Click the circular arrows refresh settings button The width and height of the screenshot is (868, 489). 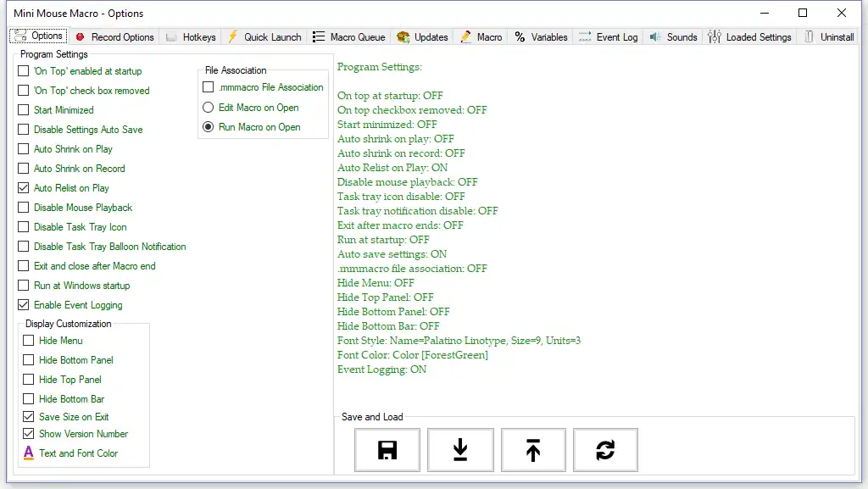pyautogui.click(x=605, y=450)
